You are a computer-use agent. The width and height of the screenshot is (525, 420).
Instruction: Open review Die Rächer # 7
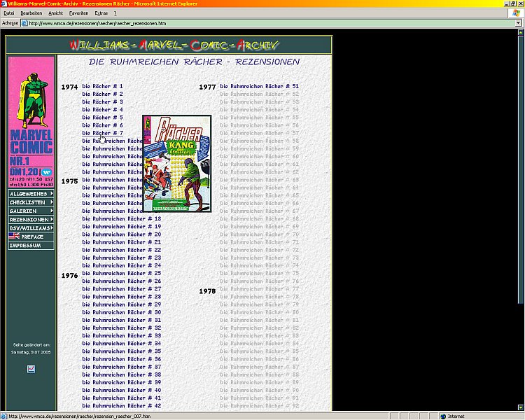[102, 133]
